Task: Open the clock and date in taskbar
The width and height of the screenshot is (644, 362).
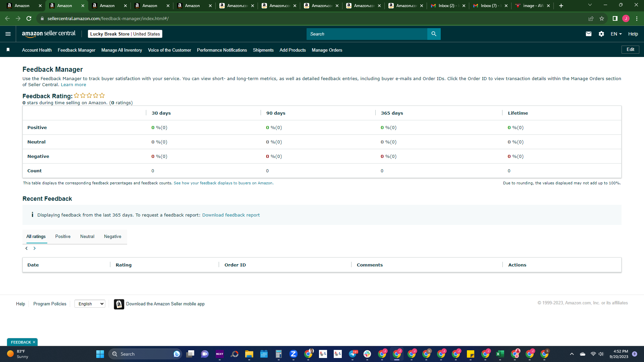Action: tap(619, 354)
